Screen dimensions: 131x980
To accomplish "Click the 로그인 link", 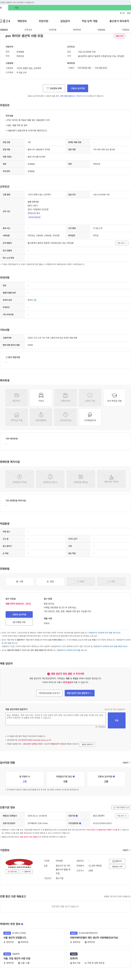I will click(x=122, y=13).
